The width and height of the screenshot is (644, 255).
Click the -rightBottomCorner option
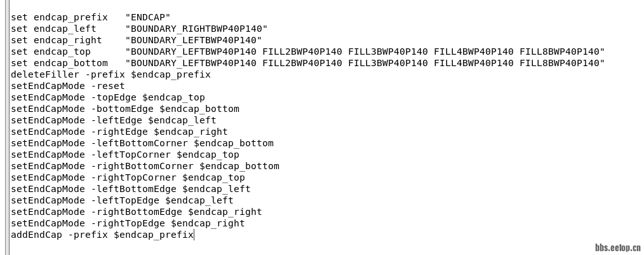[142, 167]
